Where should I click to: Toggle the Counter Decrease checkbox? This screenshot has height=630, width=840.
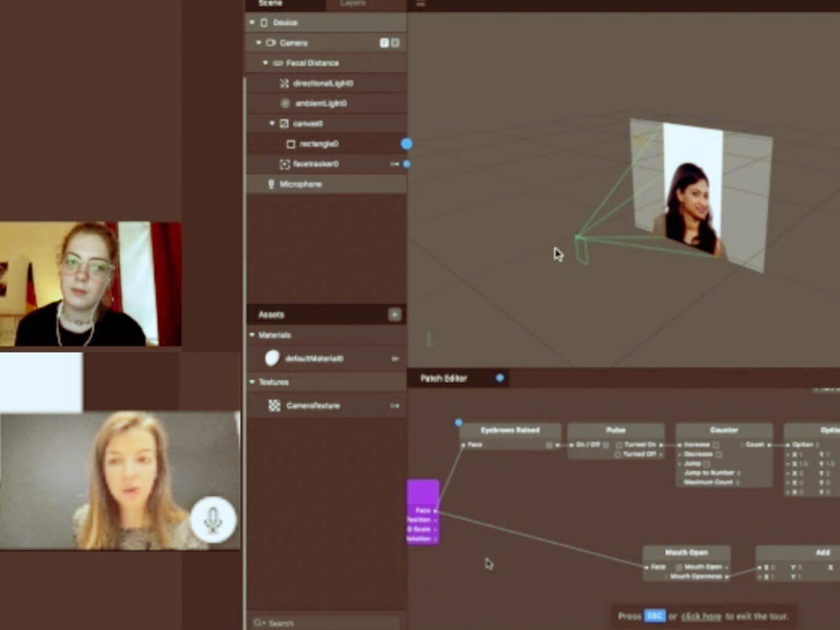[719, 454]
